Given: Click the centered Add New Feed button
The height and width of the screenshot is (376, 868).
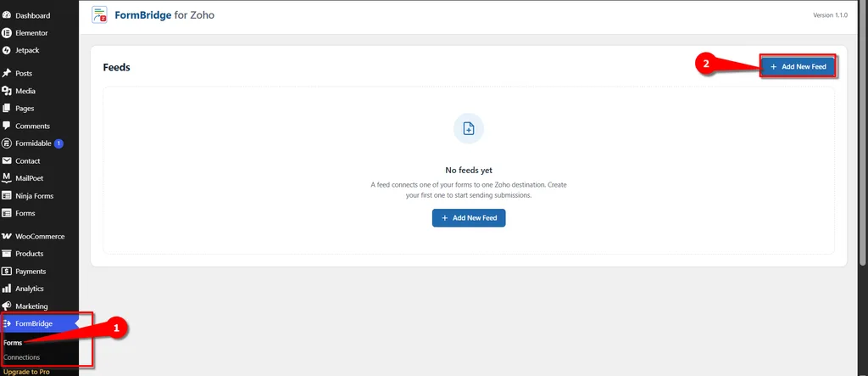Looking at the screenshot, I should point(469,218).
